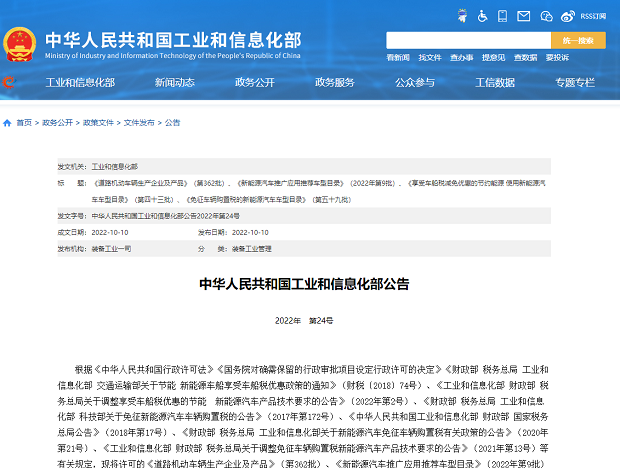Click 成文日期 value 2022-10-10
The height and width of the screenshot is (468, 620).
coord(110,232)
